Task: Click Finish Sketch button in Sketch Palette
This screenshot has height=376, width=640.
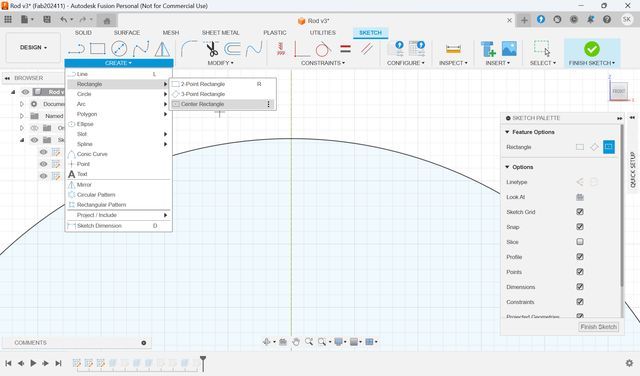Action: [598, 327]
